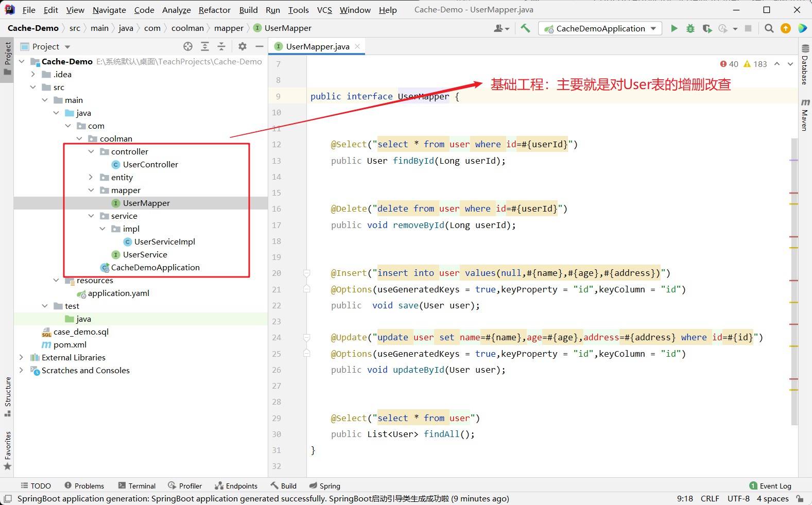Select CacheDemoApplication in project tree
The height and width of the screenshot is (505, 812).
click(x=155, y=267)
